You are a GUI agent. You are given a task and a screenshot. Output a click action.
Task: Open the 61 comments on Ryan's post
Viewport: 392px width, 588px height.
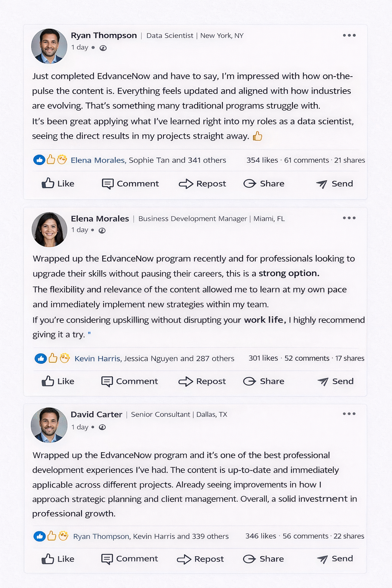[x=306, y=160]
